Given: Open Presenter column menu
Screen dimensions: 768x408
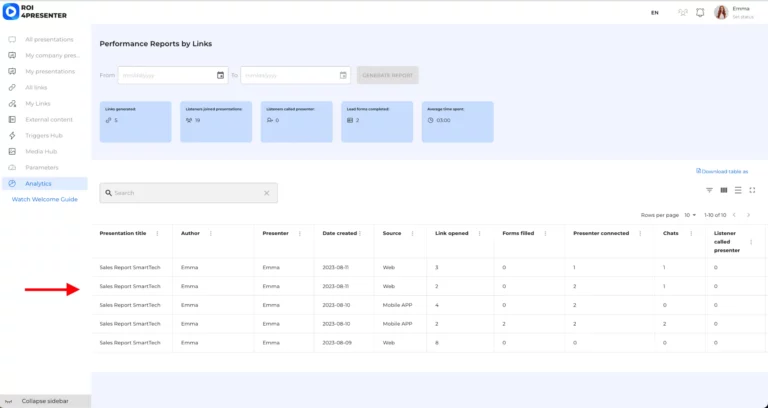Looking at the screenshot, I should [x=300, y=234].
